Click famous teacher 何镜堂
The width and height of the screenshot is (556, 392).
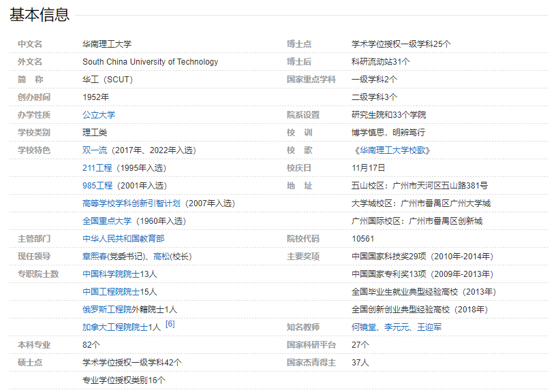click(x=364, y=327)
